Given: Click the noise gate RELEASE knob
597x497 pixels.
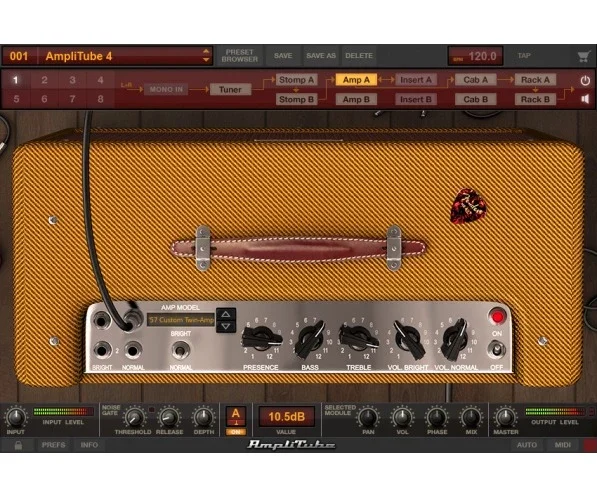Looking at the screenshot, I should [169, 418].
